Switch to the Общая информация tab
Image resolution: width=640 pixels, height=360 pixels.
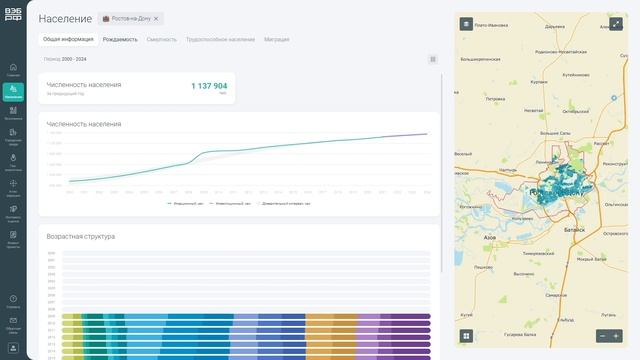point(68,39)
